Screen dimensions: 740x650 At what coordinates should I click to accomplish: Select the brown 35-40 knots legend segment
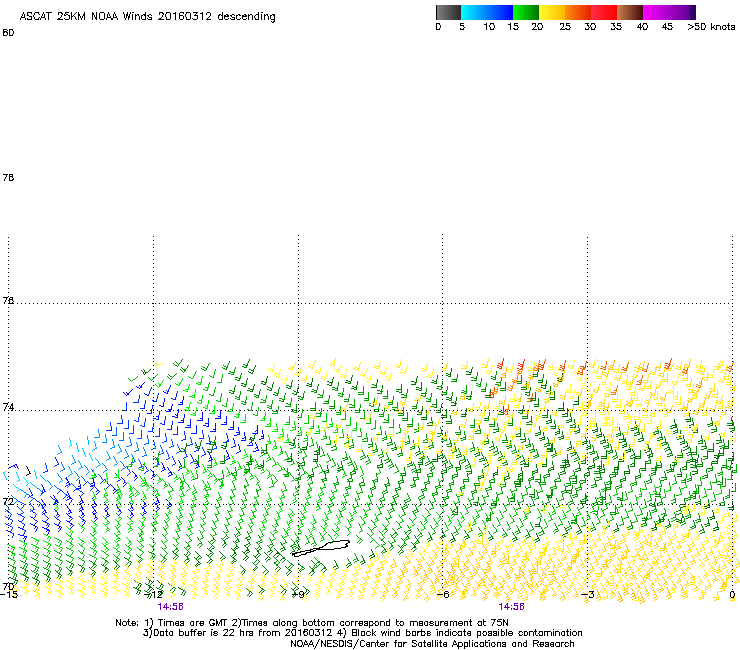click(x=630, y=12)
